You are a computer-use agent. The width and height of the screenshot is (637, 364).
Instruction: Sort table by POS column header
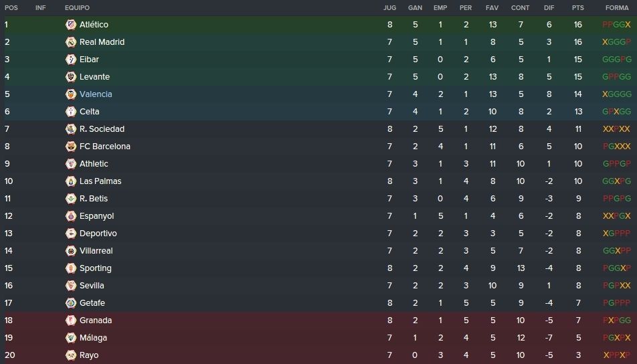coord(11,8)
